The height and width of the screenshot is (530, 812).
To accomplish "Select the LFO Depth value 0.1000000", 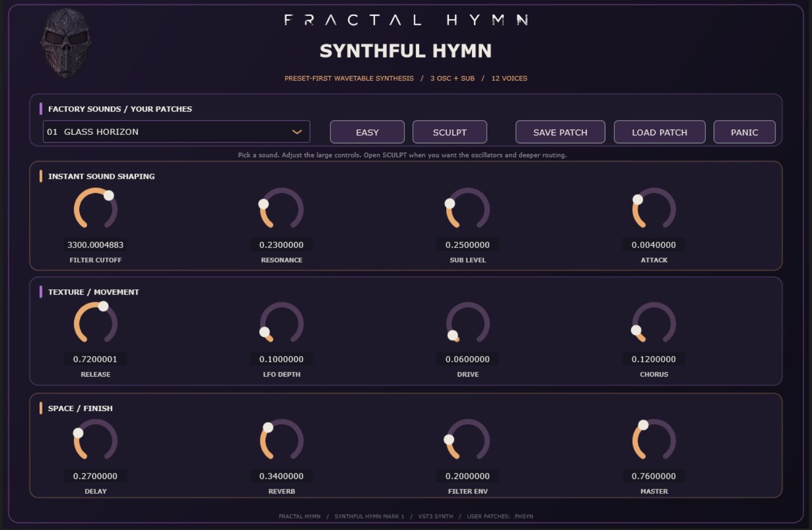I will (282, 359).
